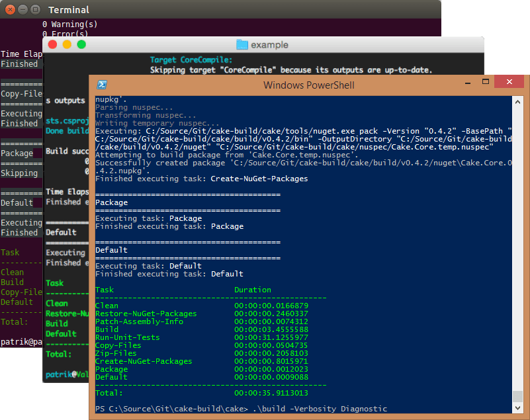The width and height of the screenshot is (530, 420).
Task: Minimize the example window with the yellow button
Action: (x=66, y=44)
